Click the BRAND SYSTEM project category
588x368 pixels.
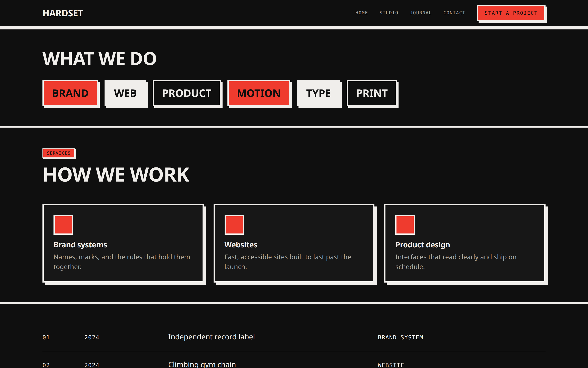tap(400, 337)
